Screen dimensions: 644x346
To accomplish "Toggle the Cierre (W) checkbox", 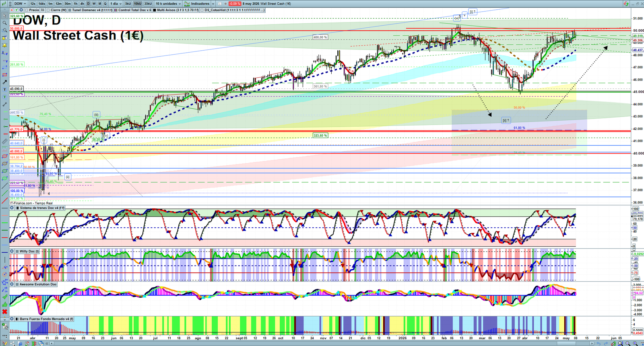I will [48, 10].
